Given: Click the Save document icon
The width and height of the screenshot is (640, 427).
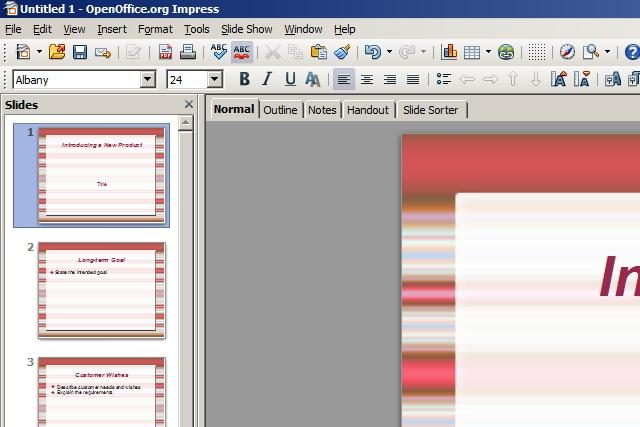Looking at the screenshot, I should coord(80,52).
